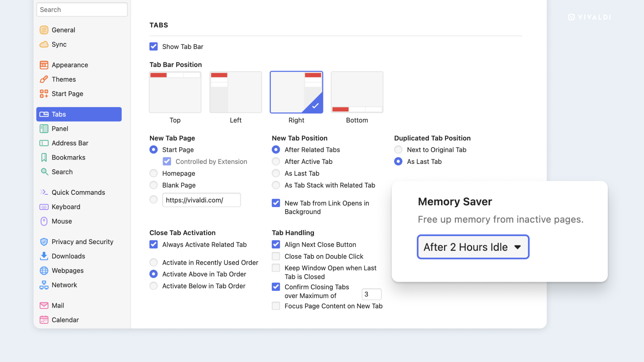Change New Tab Page to Homepage
Viewport: 644px width, 362px height.
coord(154,173)
